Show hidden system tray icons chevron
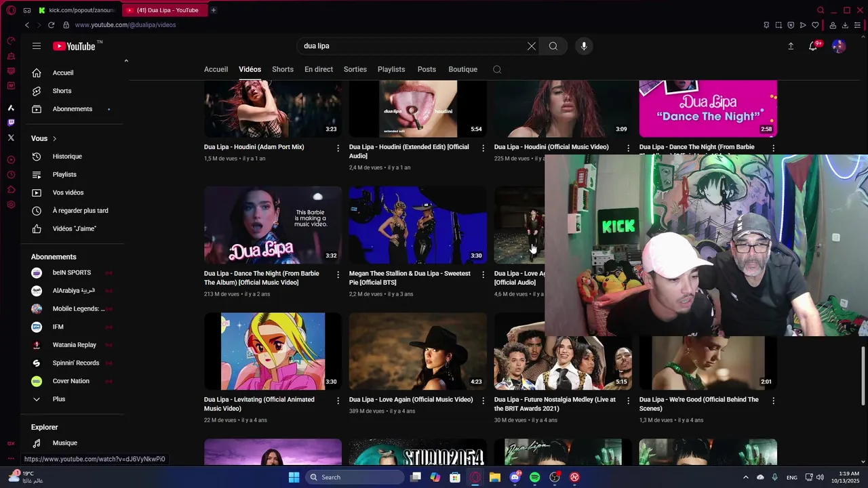Screen dimensions: 868x488 click(746, 477)
